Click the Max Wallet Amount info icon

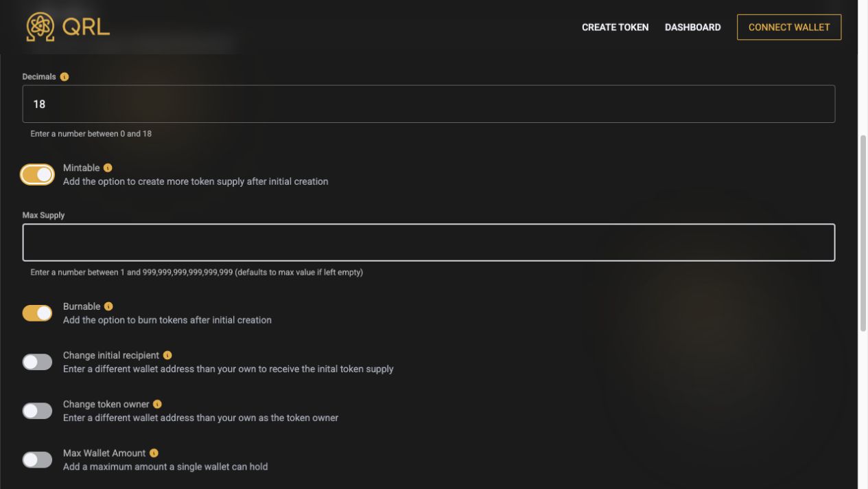tap(154, 453)
